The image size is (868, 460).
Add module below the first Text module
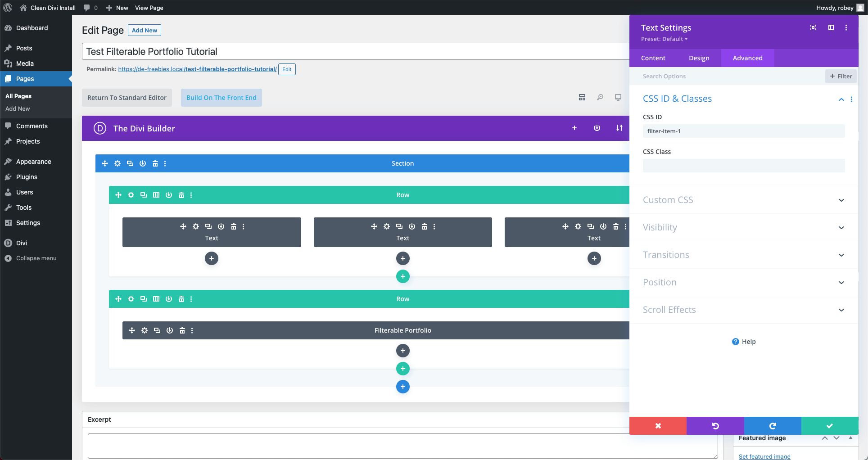pyautogui.click(x=212, y=258)
